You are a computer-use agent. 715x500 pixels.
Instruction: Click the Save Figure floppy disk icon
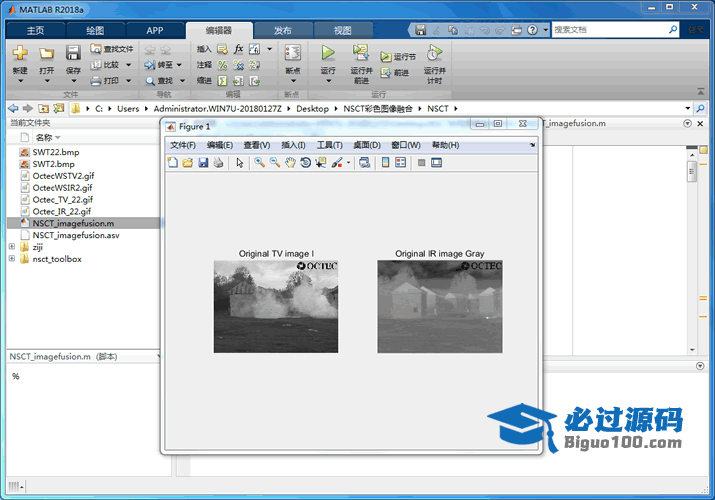pos(203,163)
